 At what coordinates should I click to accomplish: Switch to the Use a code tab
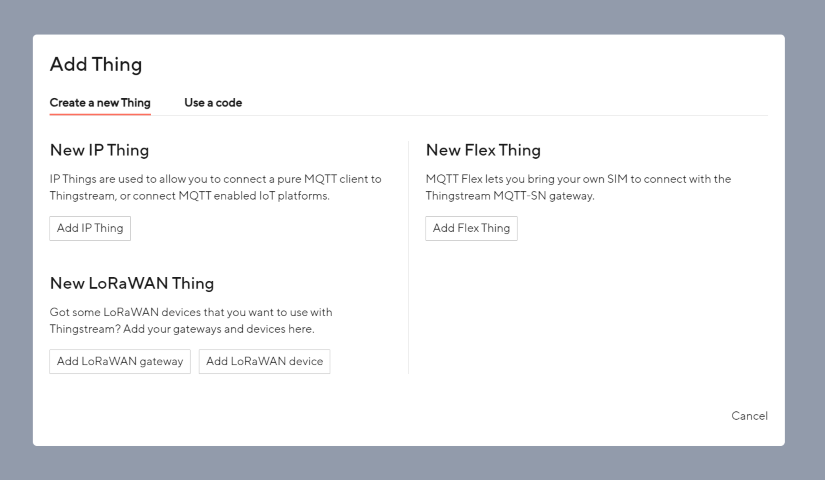[x=213, y=103]
